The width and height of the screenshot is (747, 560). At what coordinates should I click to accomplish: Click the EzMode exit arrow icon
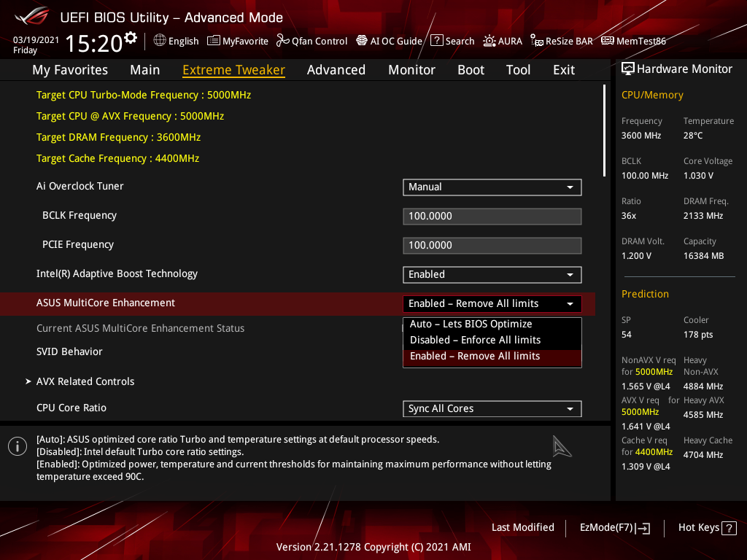[643, 528]
